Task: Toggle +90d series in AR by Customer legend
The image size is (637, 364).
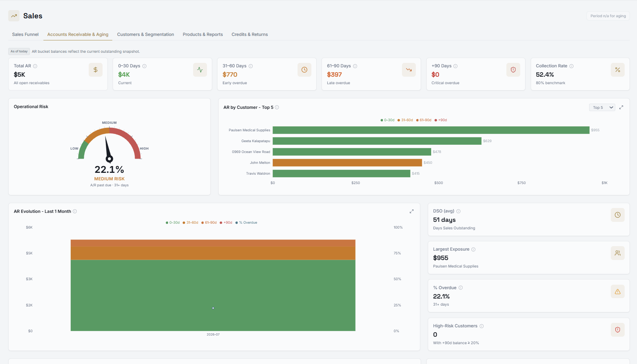Action: coord(441,120)
